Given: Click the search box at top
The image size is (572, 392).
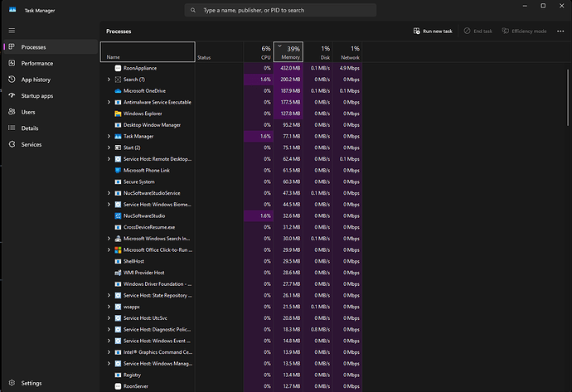Looking at the screenshot, I should [x=282, y=11].
